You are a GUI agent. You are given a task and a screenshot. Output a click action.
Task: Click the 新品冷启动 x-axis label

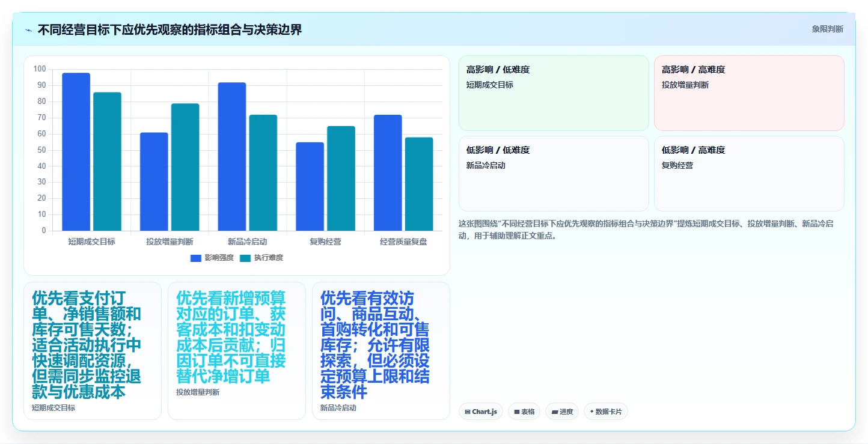click(x=248, y=242)
